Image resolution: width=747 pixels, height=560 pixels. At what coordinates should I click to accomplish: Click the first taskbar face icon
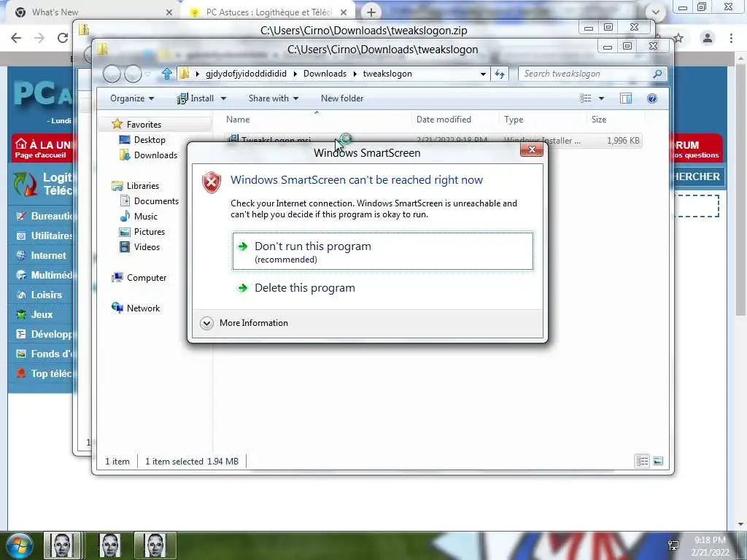[x=63, y=545]
